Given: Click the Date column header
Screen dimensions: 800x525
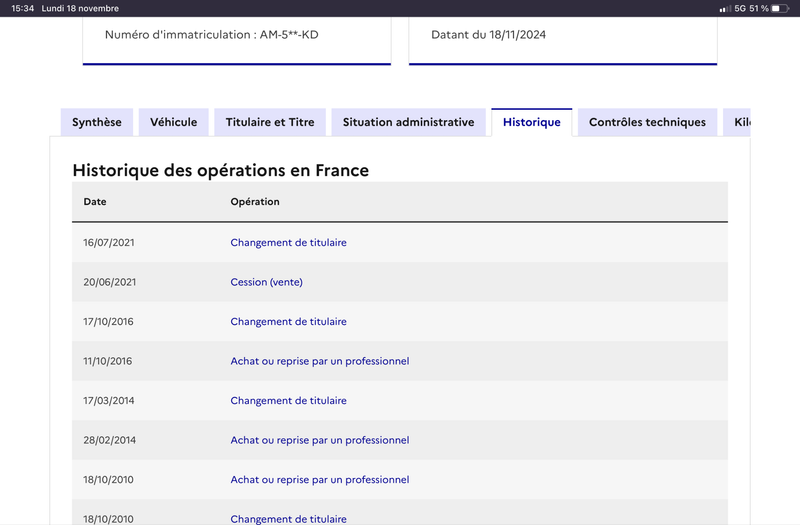Looking at the screenshot, I should (x=95, y=202).
